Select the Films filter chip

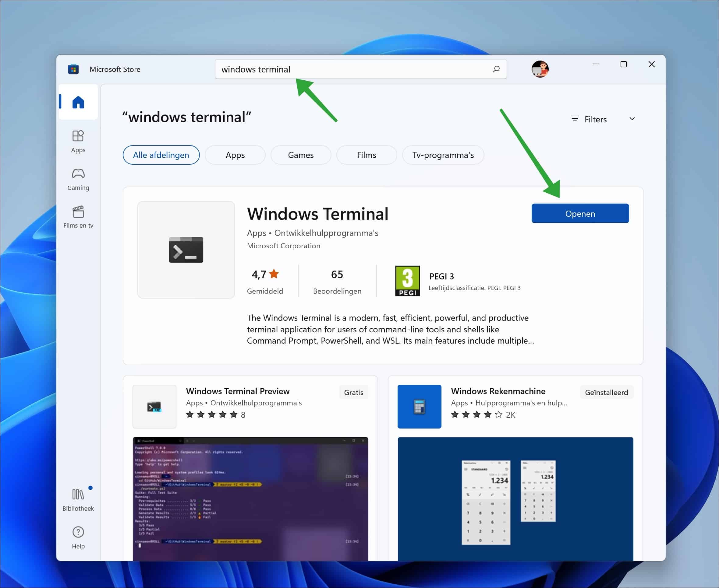366,155
